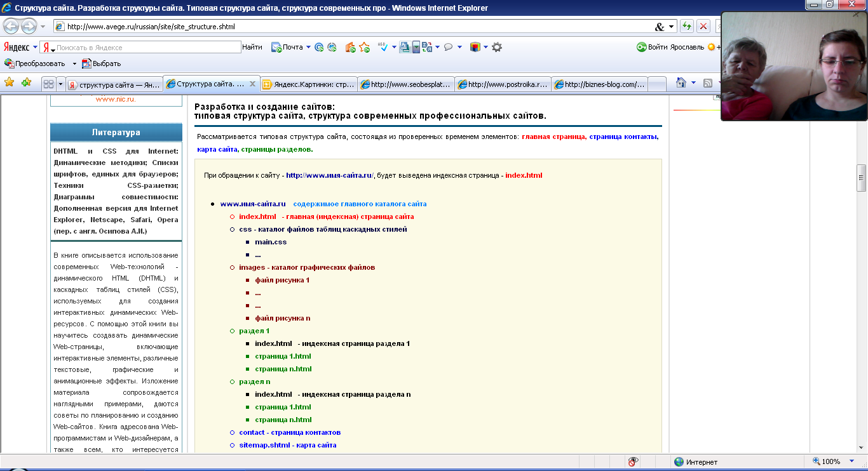
Task: Open a new blank tab button
Action: 657,84
